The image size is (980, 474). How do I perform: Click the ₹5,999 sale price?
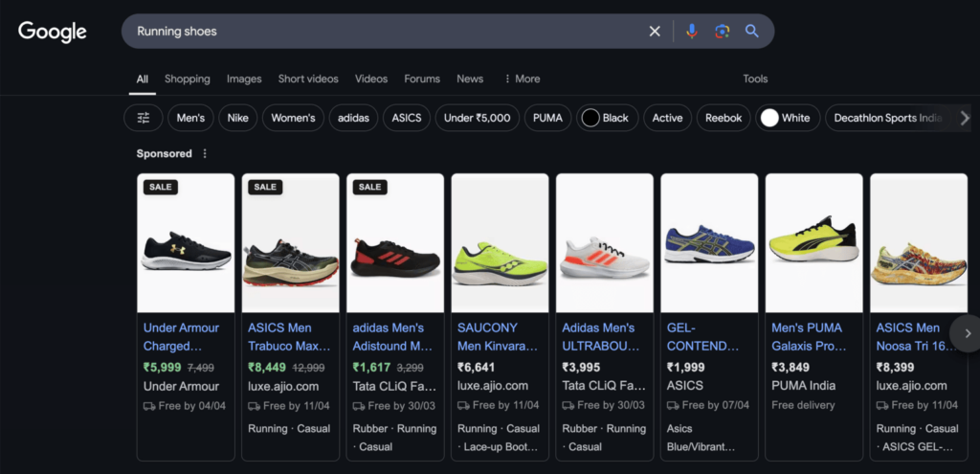162,367
